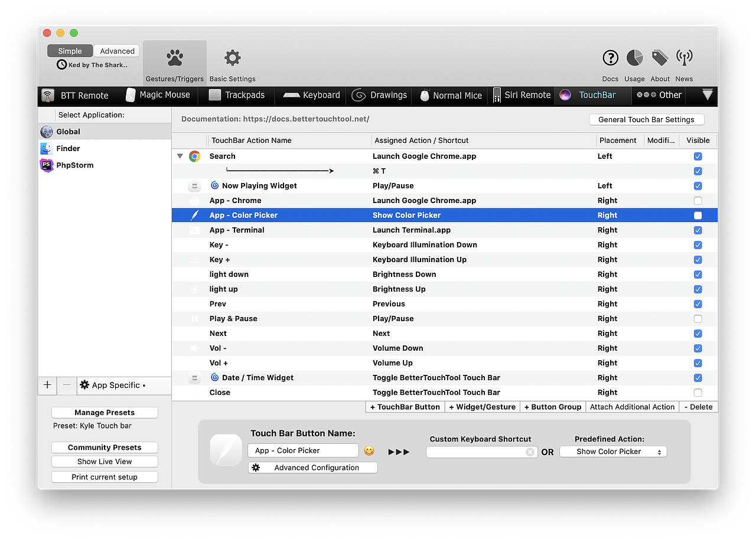Image resolution: width=756 pixels, height=539 pixels.
Task: Click the Add Icon box for Date / Time Widget
Action: point(194,378)
